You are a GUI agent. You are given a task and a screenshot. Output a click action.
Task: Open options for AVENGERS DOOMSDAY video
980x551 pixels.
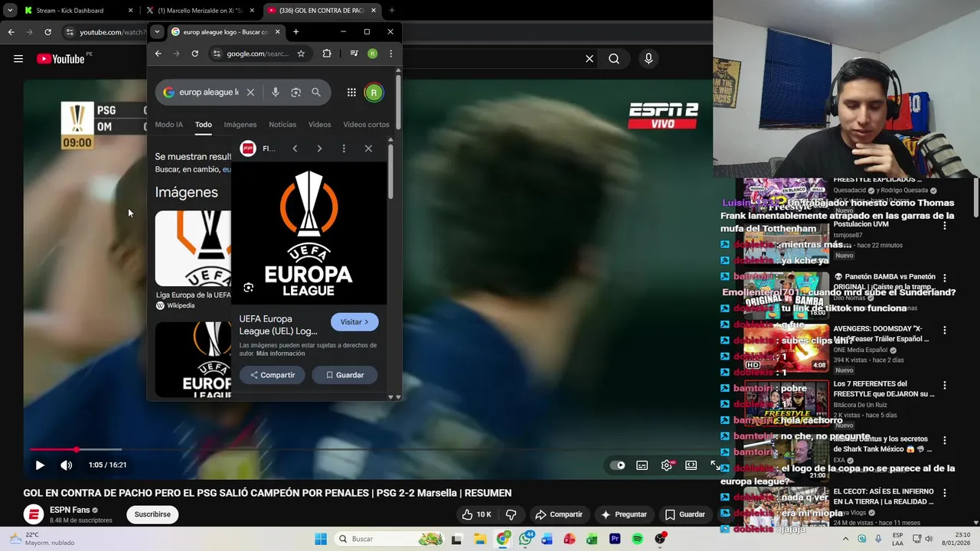coord(945,330)
